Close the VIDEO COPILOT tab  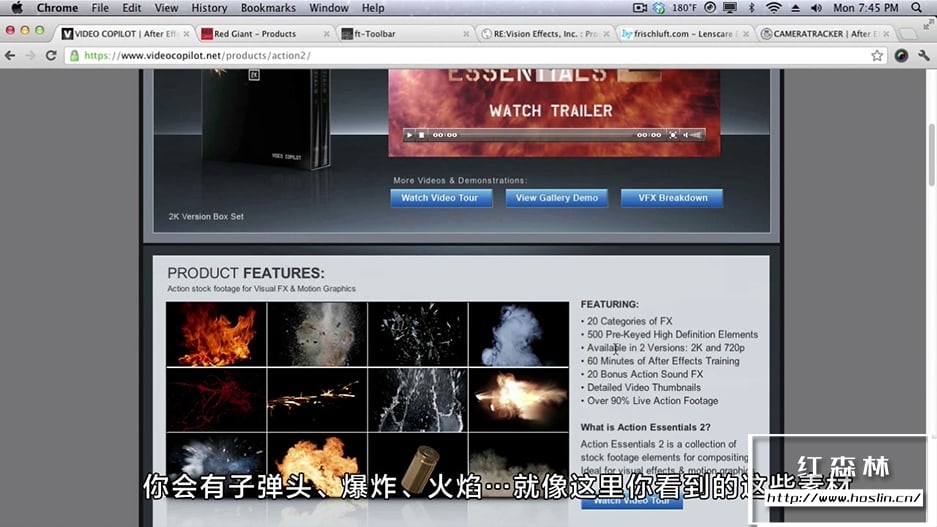pyautogui.click(x=186, y=34)
